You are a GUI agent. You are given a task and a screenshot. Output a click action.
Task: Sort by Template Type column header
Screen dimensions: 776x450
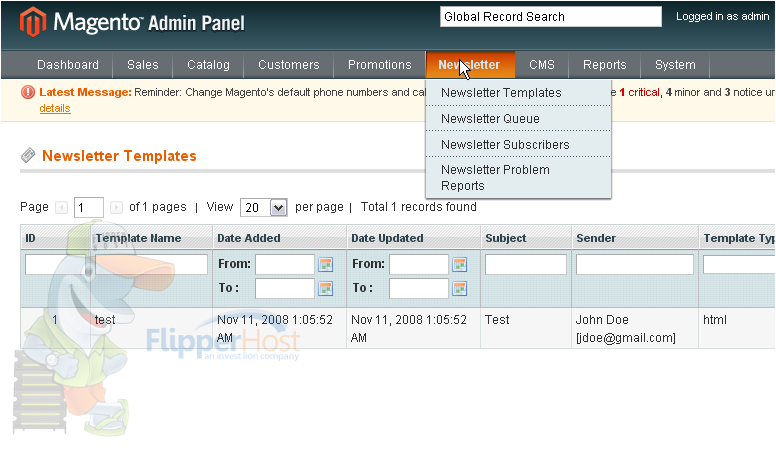click(x=739, y=238)
